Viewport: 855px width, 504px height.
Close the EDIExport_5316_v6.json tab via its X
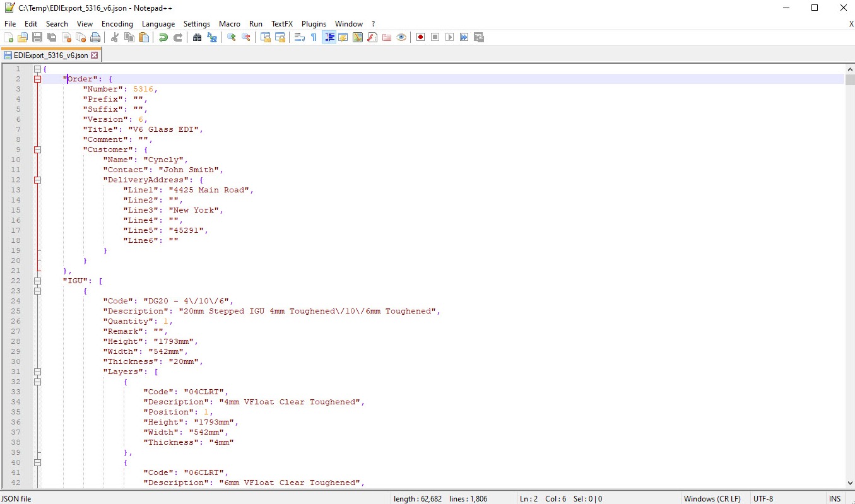point(95,56)
